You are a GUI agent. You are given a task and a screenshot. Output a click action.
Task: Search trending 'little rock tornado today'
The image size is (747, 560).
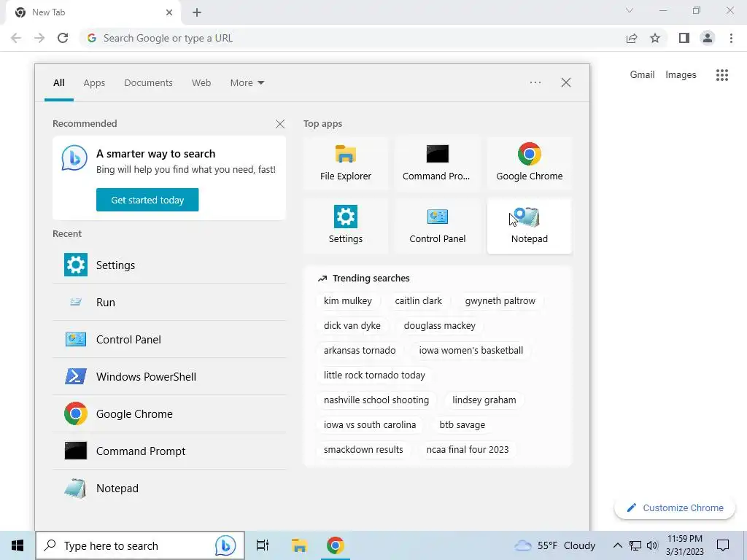pos(374,376)
